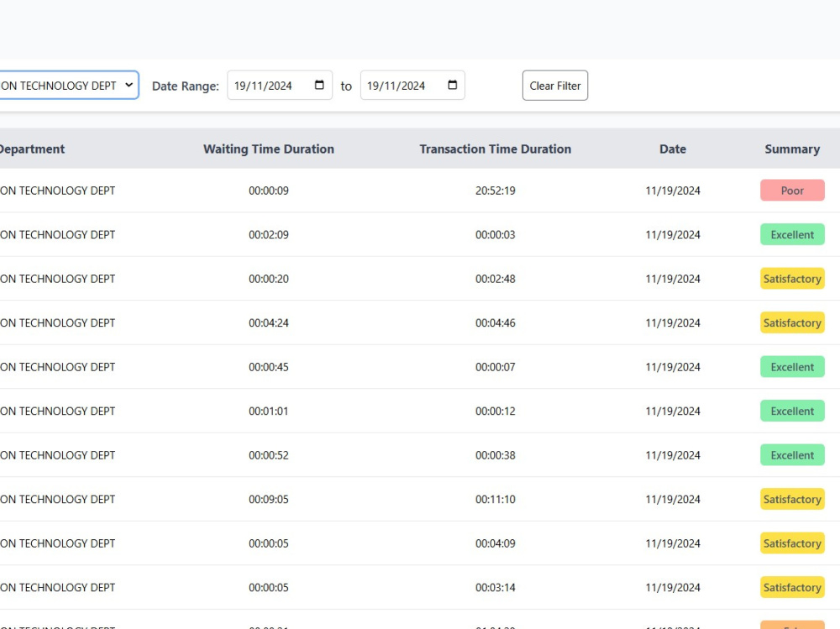Click the start date field 19/11/2024

coord(280,85)
